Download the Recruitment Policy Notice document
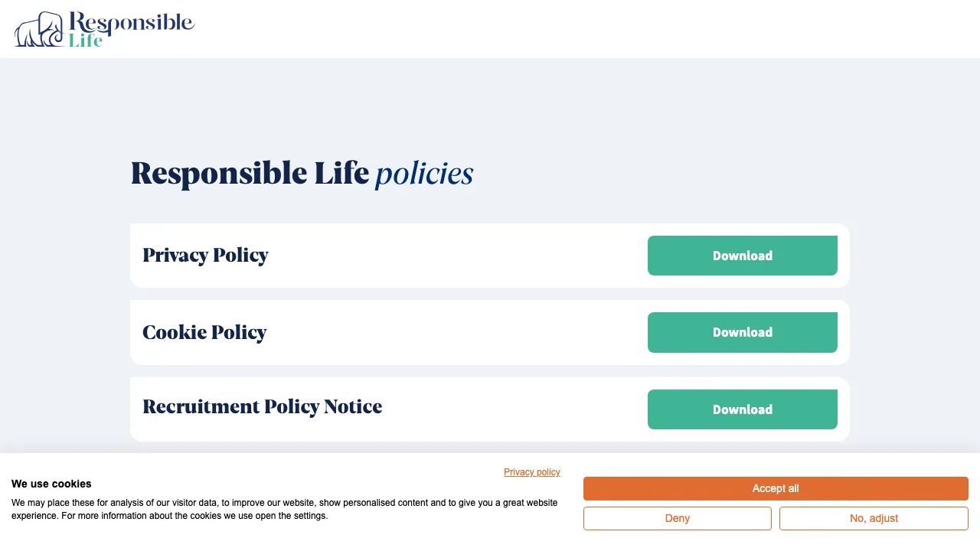 click(742, 409)
